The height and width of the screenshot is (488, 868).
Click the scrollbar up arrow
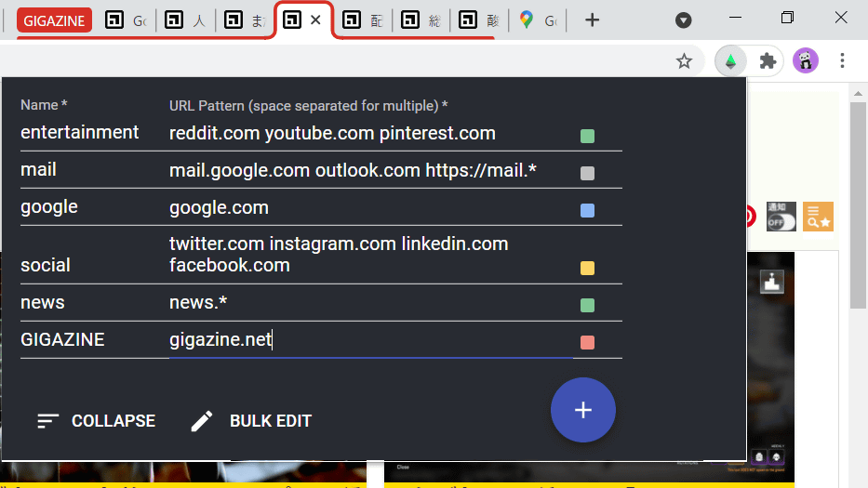858,93
